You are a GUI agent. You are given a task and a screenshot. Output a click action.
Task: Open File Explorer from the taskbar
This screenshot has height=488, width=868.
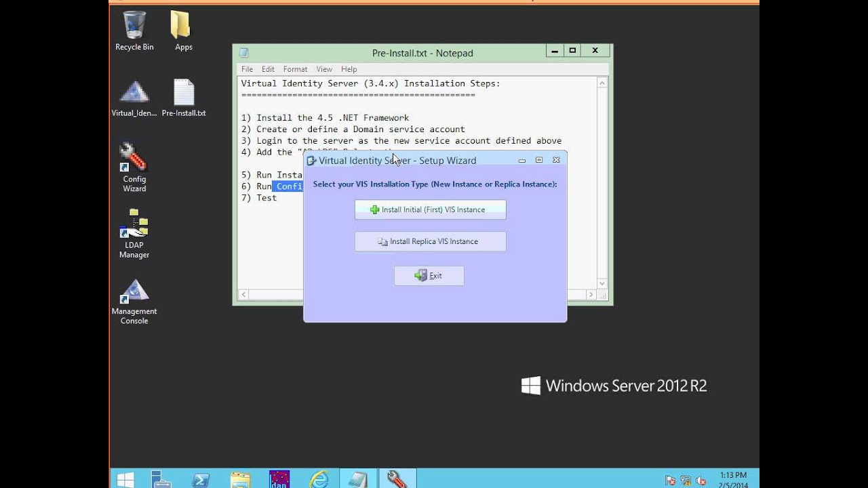pyautogui.click(x=240, y=479)
